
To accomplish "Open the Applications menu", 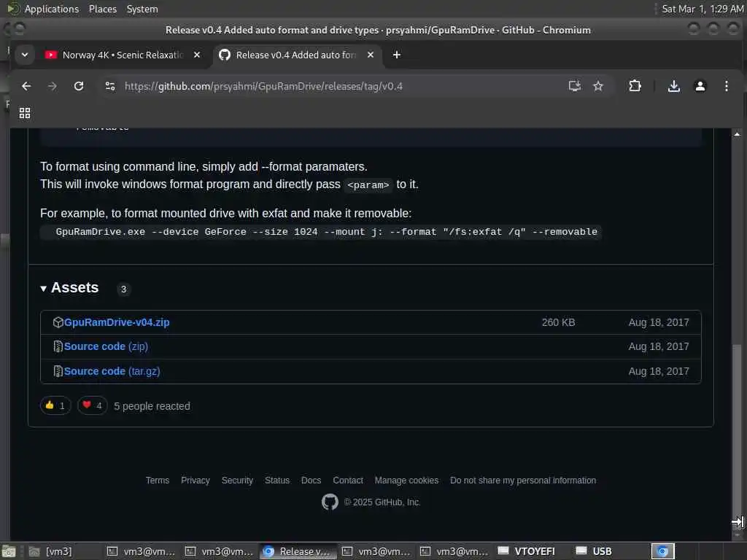I will click(x=52, y=9).
